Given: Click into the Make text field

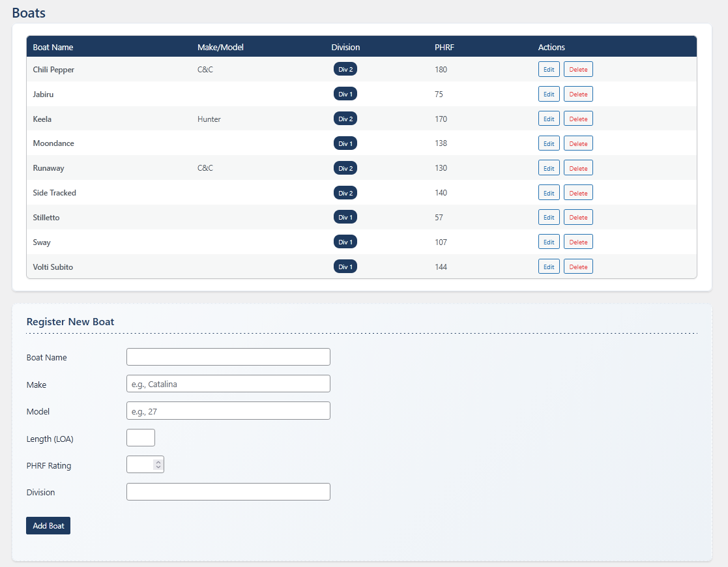Looking at the screenshot, I should click(x=228, y=384).
